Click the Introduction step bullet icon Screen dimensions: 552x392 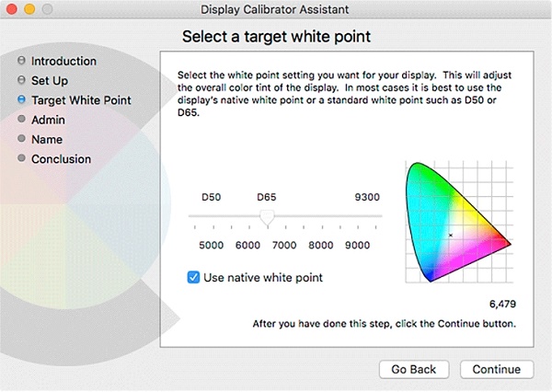(x=21, y=61)
